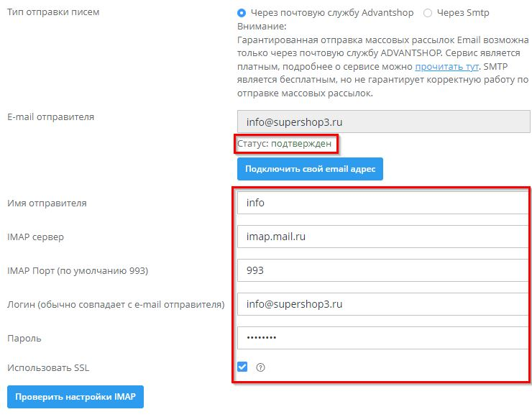Click the "Тип отправки писем" label
The width and height of the screenshot is (532, 417).
tap(53, 13)
